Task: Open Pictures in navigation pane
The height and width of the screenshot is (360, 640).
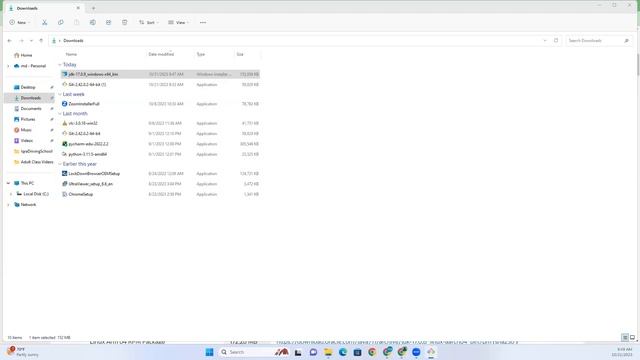Action: coord(28,119)
